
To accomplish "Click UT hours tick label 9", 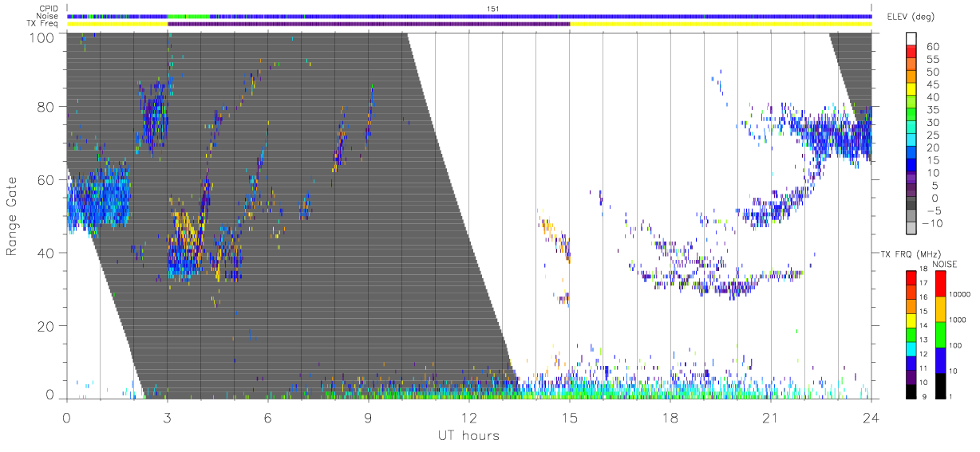I will tap(368, 416).
